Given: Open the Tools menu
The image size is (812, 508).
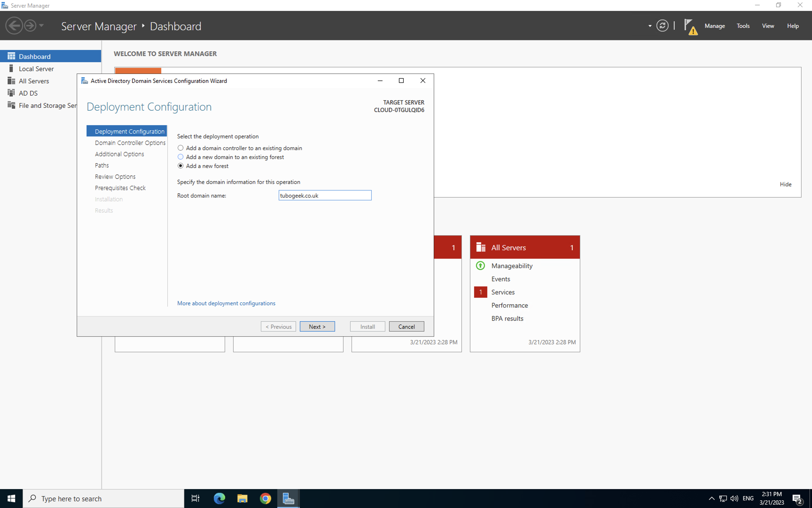Looking at the screenshot, I should (743, 26).
